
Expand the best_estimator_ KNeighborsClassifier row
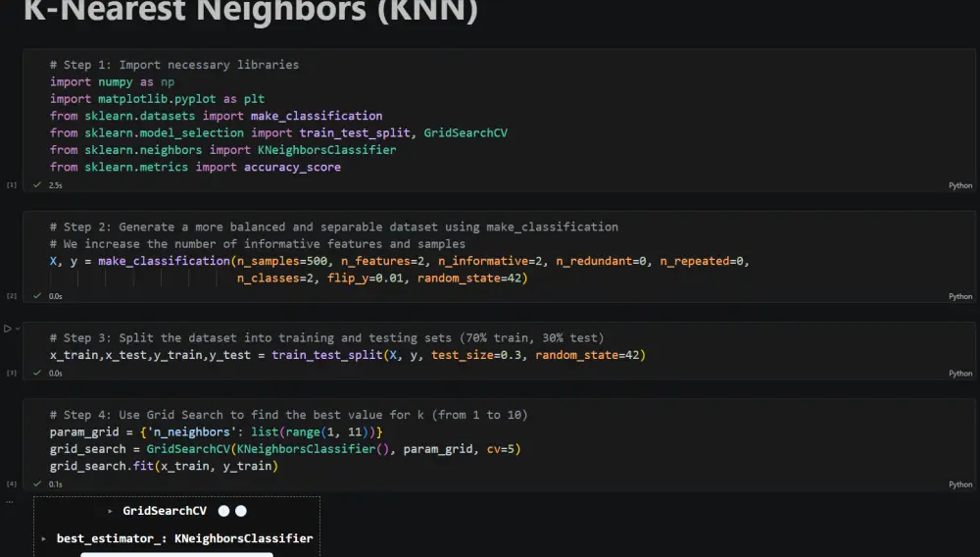click(x=43, y=538)
